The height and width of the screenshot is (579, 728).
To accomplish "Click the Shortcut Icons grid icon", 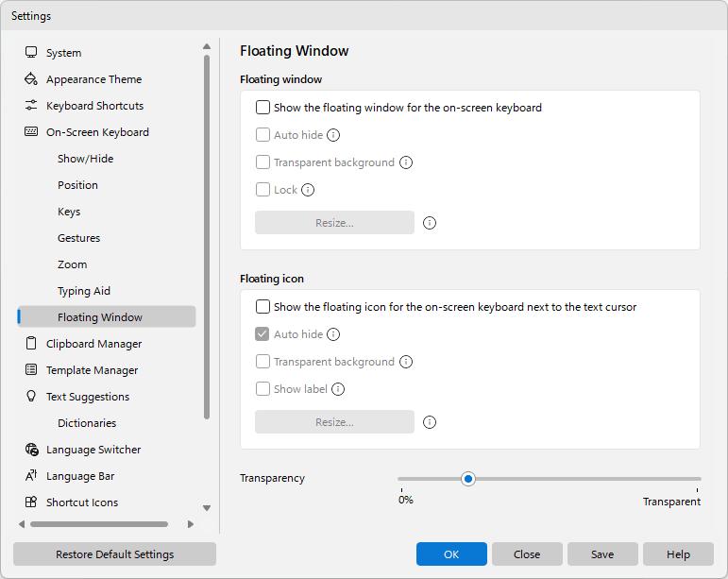I will click(x=31, y=502).
